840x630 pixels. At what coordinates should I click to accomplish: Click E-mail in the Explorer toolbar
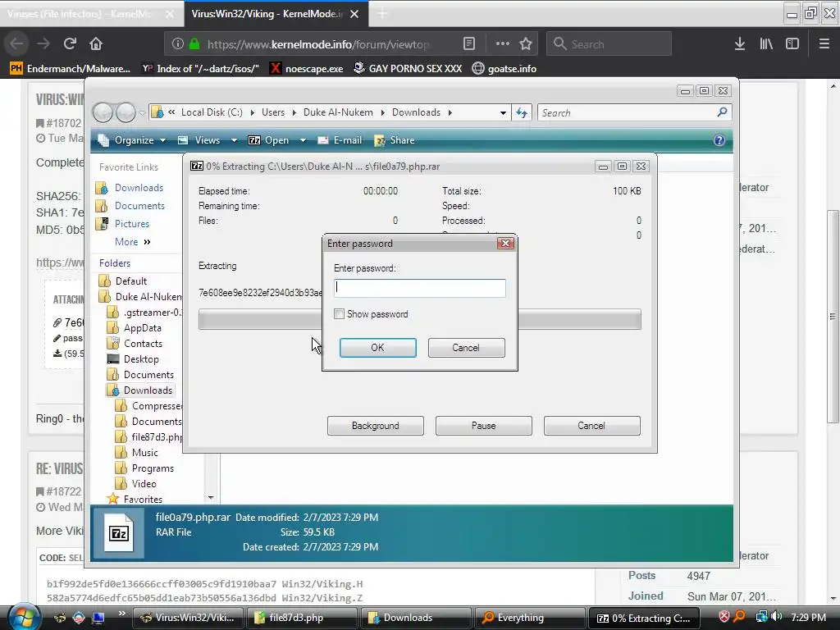point(340,140)
